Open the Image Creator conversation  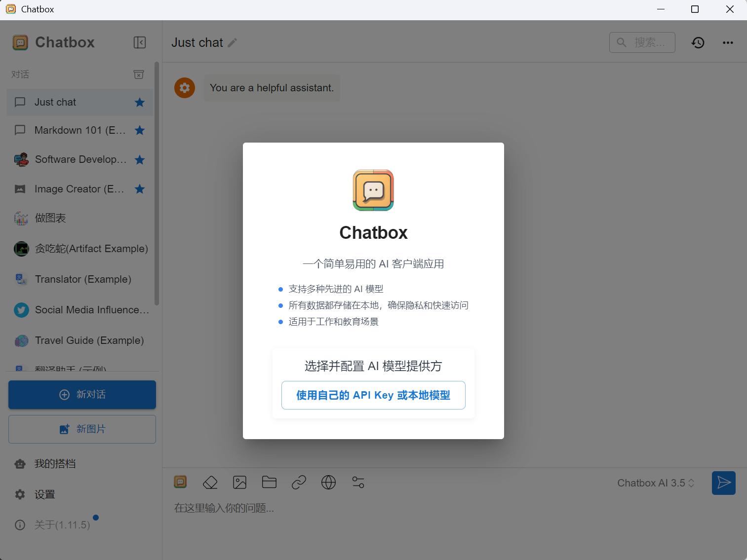click(80, 189)
